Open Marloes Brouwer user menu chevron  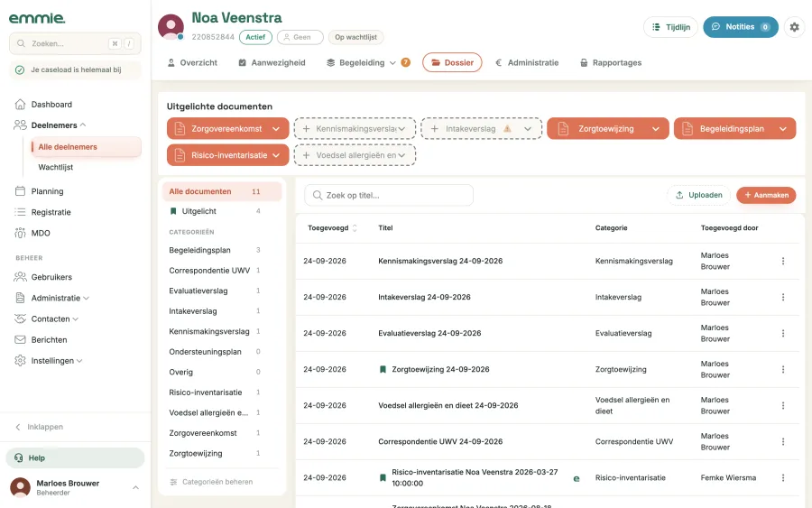[135, 487]
